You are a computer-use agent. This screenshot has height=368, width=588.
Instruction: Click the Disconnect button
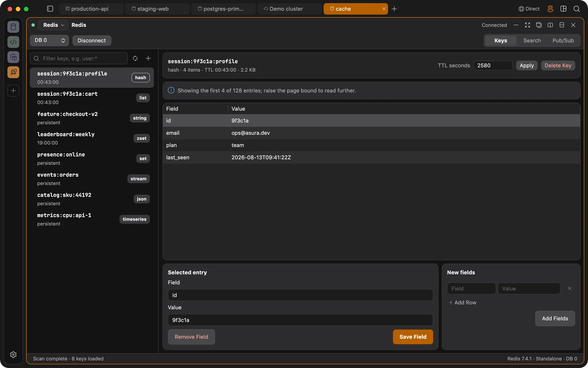[92, 40]
